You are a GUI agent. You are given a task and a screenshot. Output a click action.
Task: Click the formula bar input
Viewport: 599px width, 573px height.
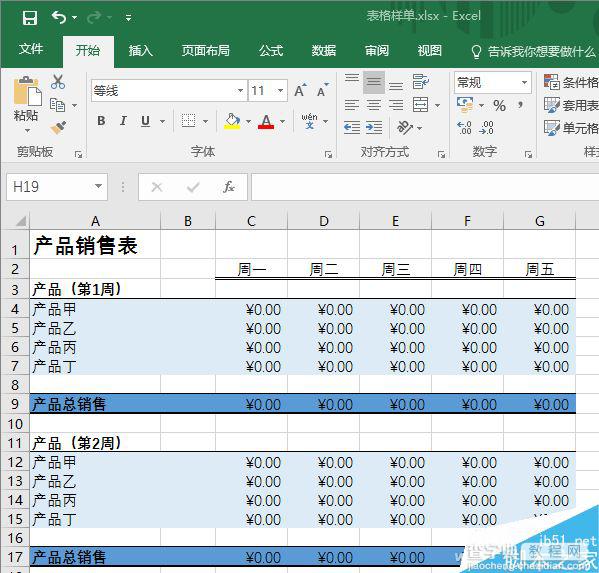[x=425, y=187]
